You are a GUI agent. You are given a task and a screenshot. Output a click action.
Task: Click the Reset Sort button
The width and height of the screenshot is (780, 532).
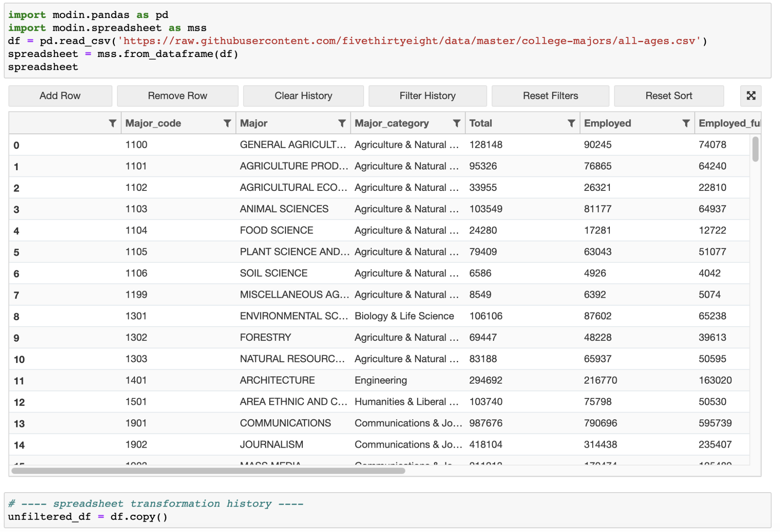click(x=669, y=96)
